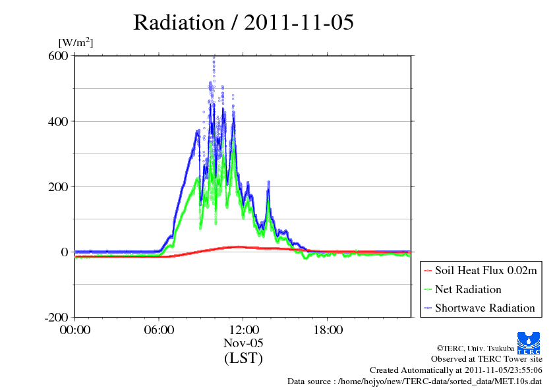Click the y-axis value '600'
Image resolution: width=555 pixels, height=392 pixels.
pyautogui.click(x=58, y=55)
